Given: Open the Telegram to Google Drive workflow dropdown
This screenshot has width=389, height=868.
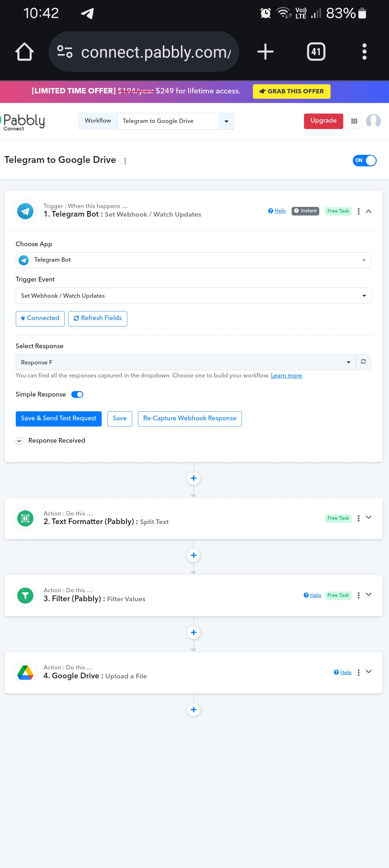Looking at the screenshot, I should pos(175,121).
